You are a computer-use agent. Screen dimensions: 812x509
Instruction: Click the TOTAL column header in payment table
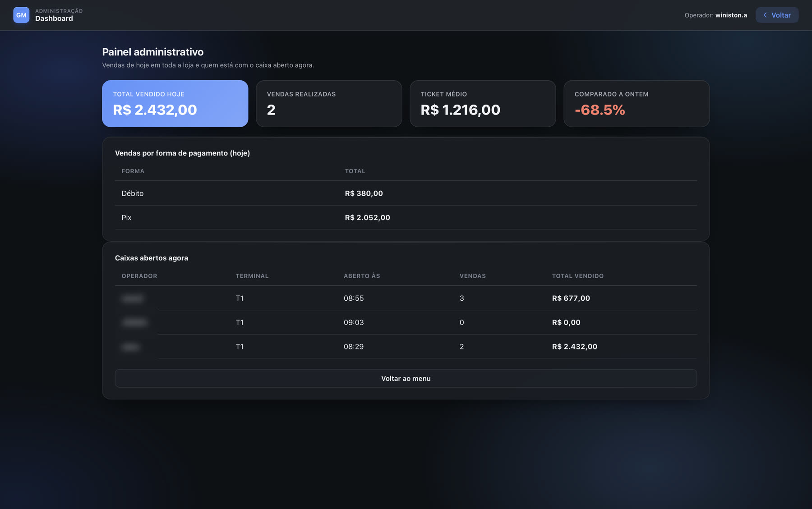coord(355,171)
